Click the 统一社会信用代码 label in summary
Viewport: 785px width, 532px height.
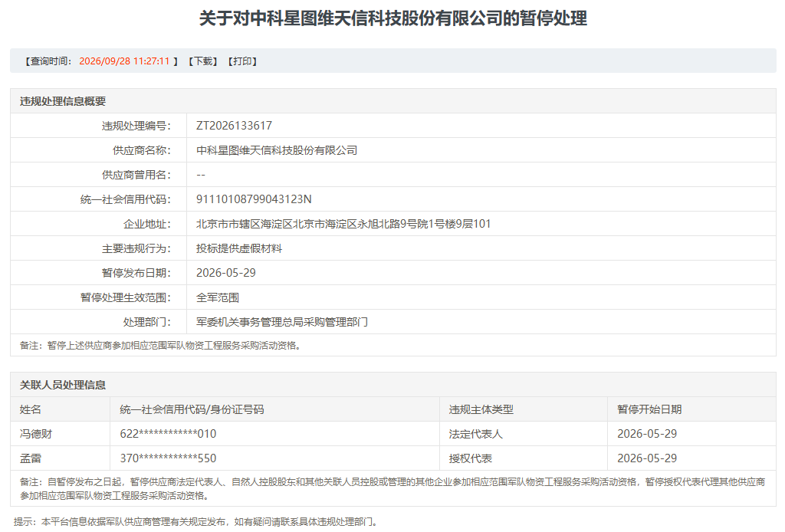pos(126,199)
